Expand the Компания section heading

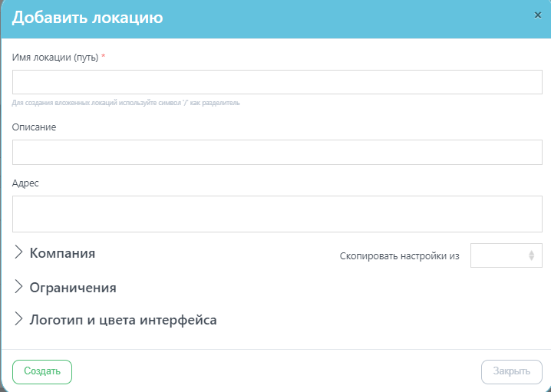tap(62, 253)
